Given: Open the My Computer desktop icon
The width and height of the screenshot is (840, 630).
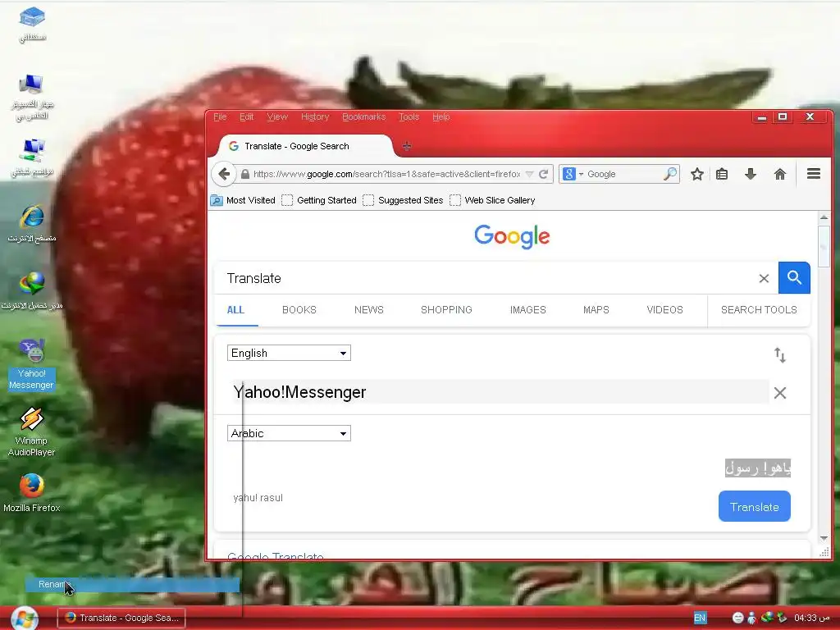Looking at the screenshot, I should pos(32,97).
